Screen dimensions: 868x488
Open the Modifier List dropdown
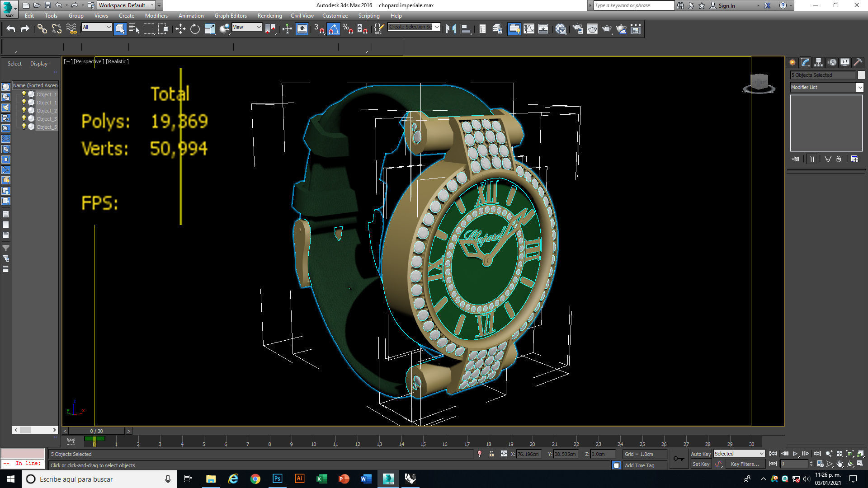tap(826, 87)
